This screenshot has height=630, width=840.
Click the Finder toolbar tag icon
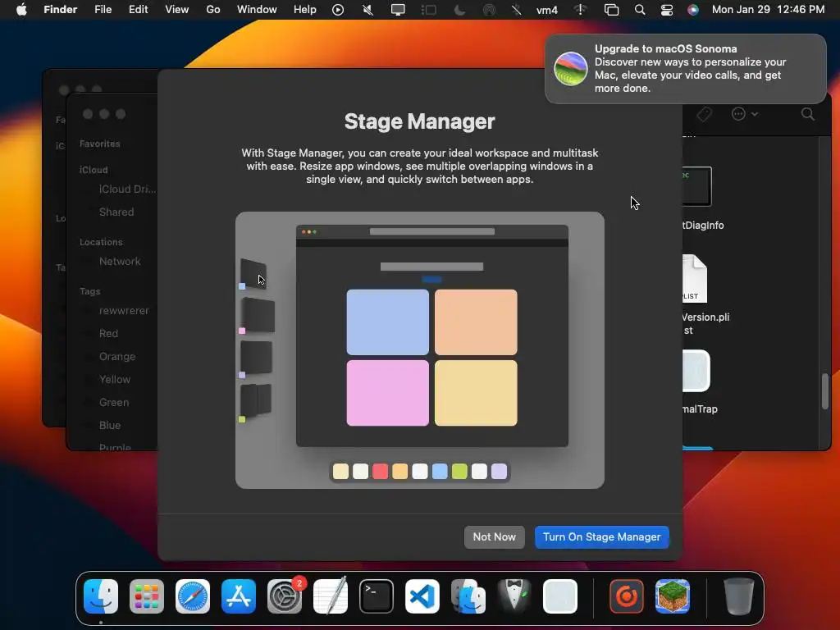coord(705,113)
